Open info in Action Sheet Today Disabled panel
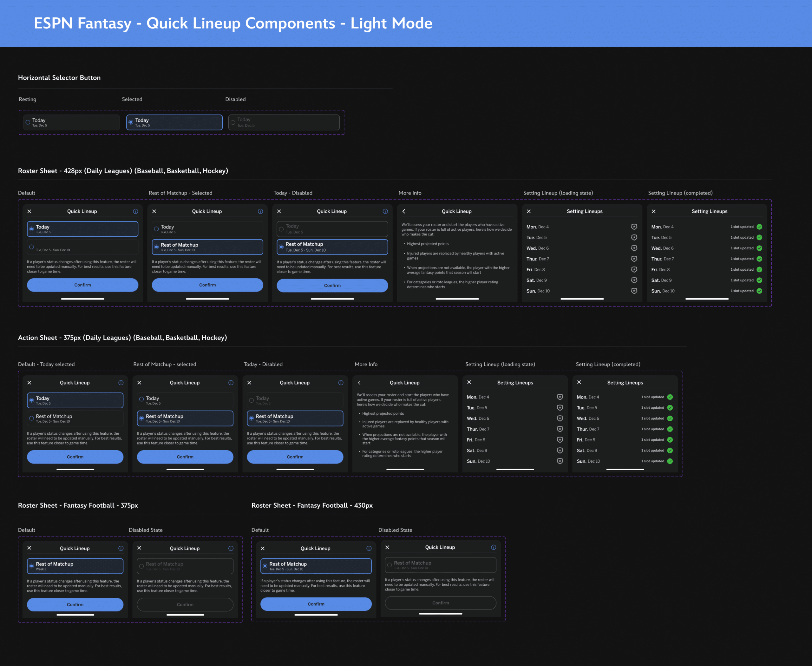Viewport: 812px width, 666px height. [341, 382]
